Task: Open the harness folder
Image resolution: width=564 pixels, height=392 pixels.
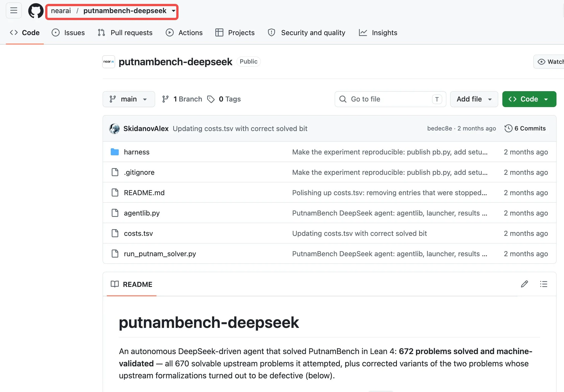Action: pyautogui.click(x=137, y=152)
